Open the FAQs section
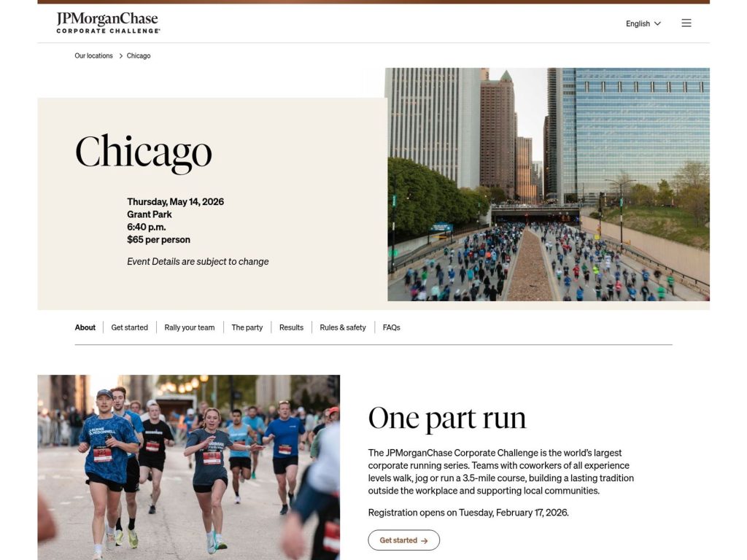747x560 pixels. [x=391, y=327]
